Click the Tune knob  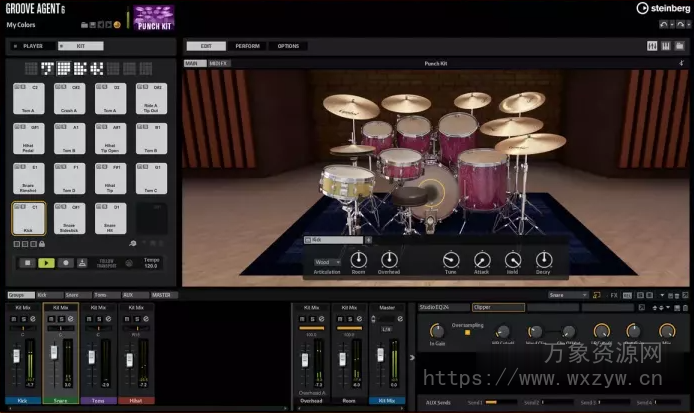[451, 260]
